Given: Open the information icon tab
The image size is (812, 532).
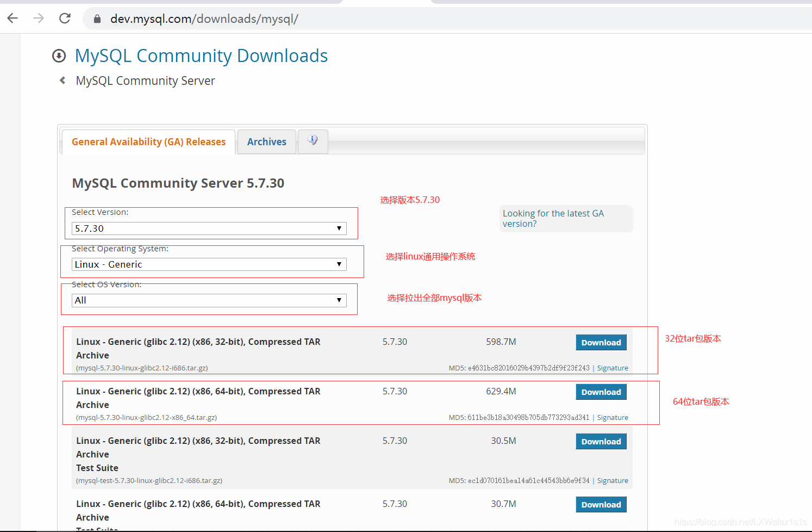Looking at the screenshot, I should point(313,140).
